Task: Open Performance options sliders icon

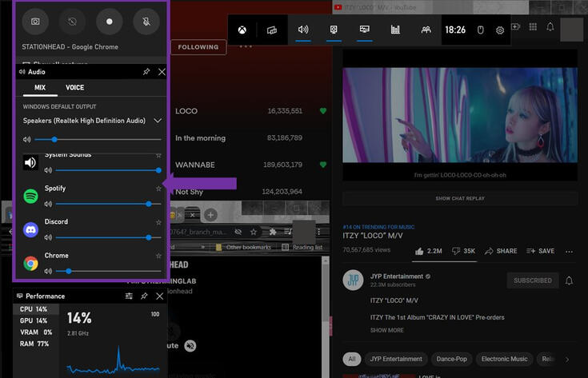Action: (x=130, y=296)
